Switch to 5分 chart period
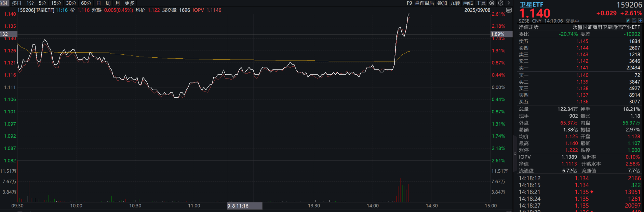Screen dimensions: 644x212 pyautogui.click(x=42, y=3)
